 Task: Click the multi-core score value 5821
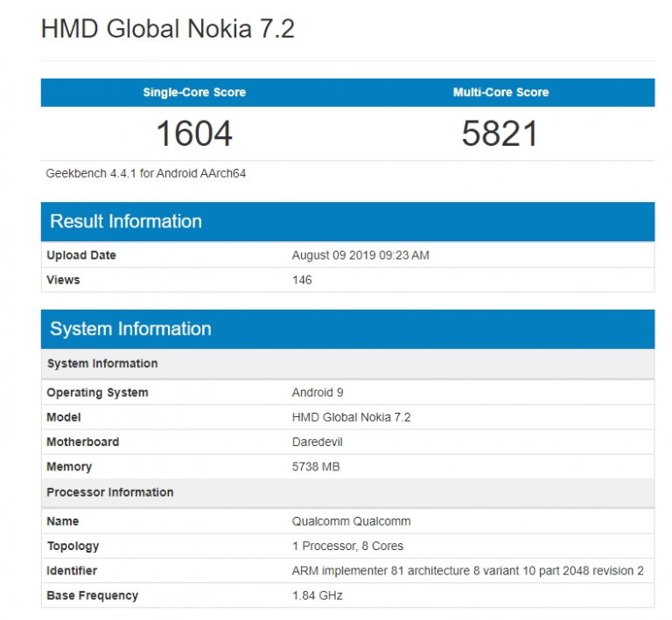tap(500, 134)
